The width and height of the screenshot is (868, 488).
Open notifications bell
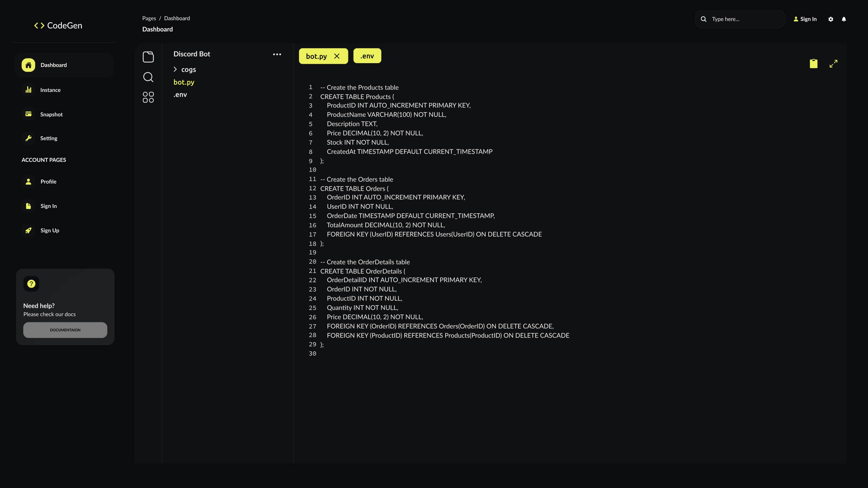pos(844,19)
